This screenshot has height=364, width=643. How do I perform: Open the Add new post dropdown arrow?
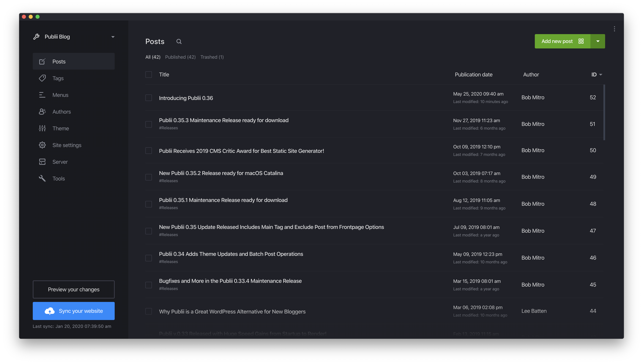[x=598, y=41]
